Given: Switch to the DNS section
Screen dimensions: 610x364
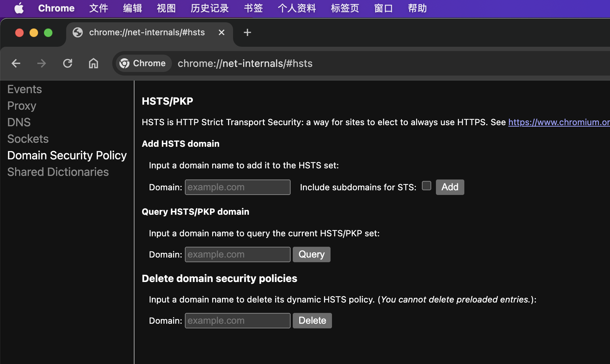Looking at the screenshot, I should [19, 122].
